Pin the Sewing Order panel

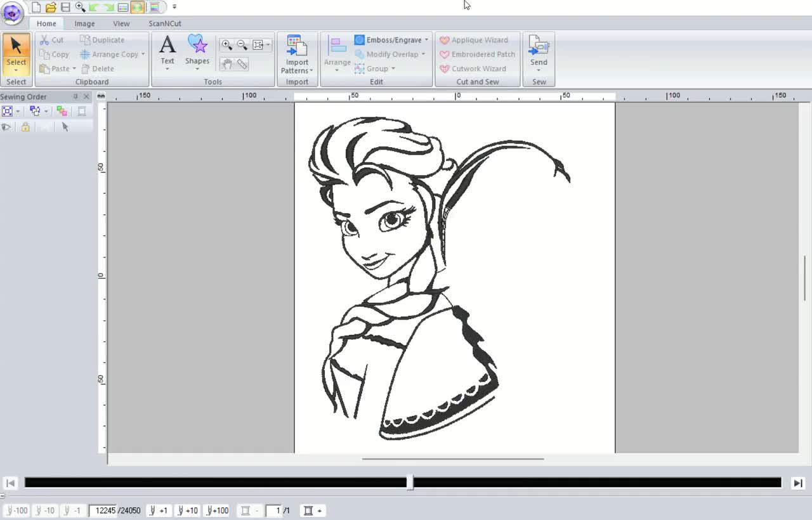tap(75, 96)
